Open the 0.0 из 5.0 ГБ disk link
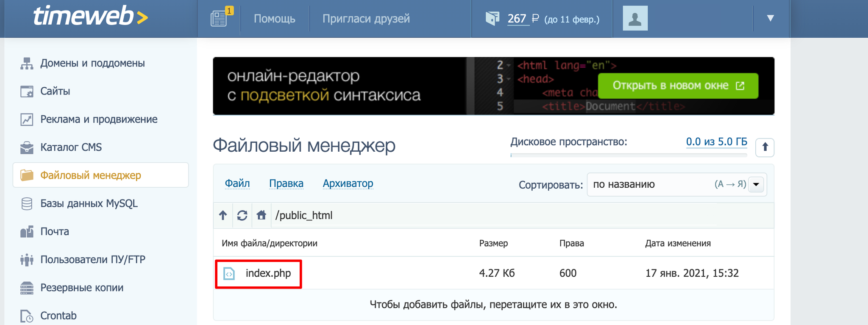Viewport: 868px width, 325px height. pyautogui.click(x=716, y=142)
